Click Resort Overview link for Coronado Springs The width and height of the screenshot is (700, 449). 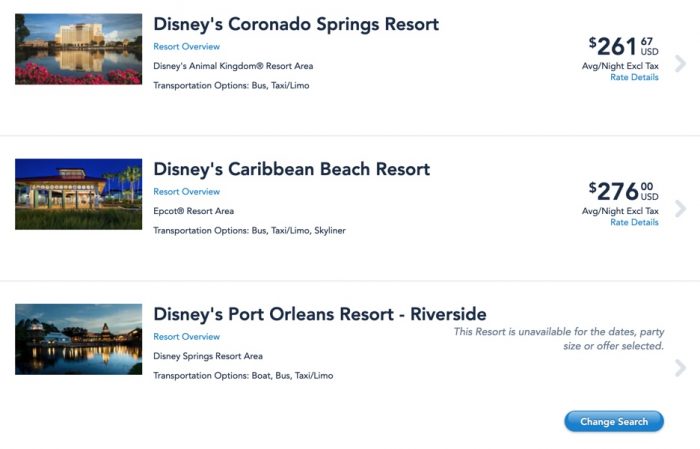[187, 46]
